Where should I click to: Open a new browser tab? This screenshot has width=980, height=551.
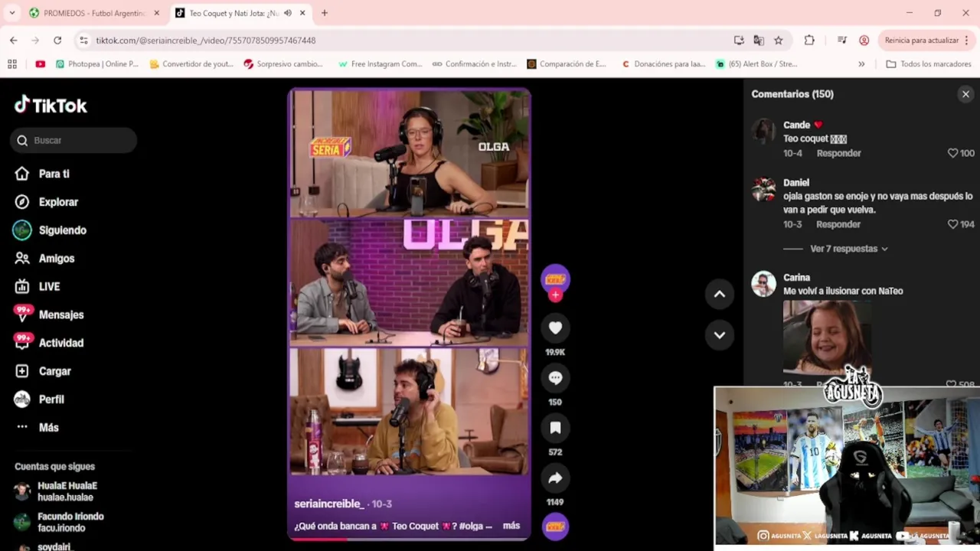pyautogui.click(x=325, y=13)
